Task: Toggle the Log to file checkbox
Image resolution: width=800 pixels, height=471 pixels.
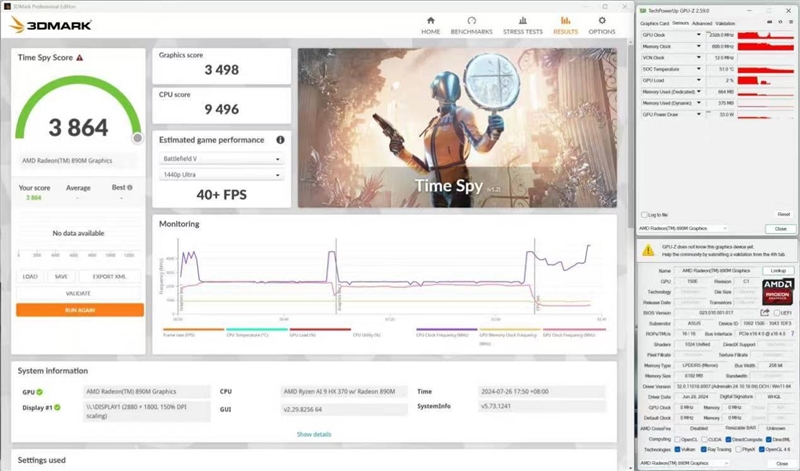Action: tap(644, 215)
